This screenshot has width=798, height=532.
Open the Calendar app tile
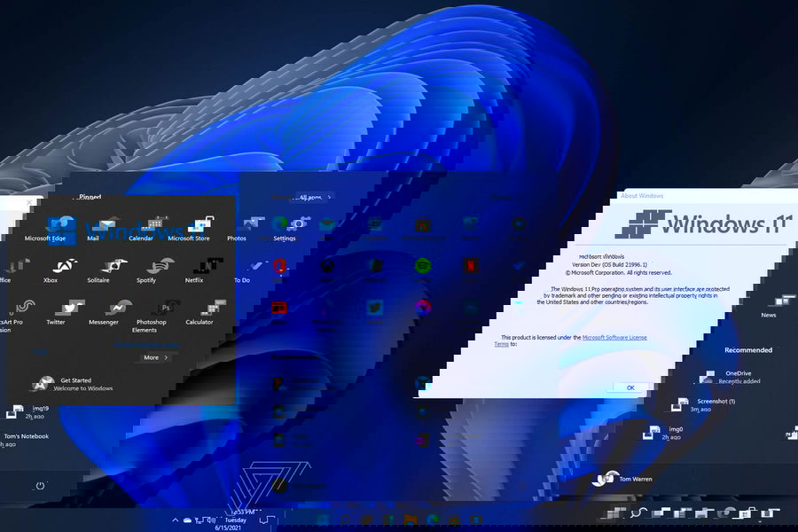[141, 225]
